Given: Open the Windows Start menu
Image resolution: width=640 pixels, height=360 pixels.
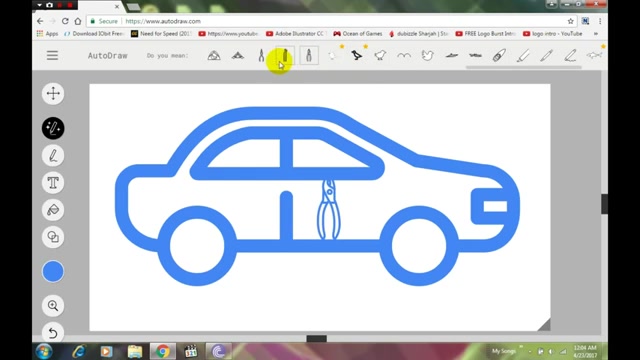Looking at the screenshot, I should pyautogui.click(x=44, y=351).
